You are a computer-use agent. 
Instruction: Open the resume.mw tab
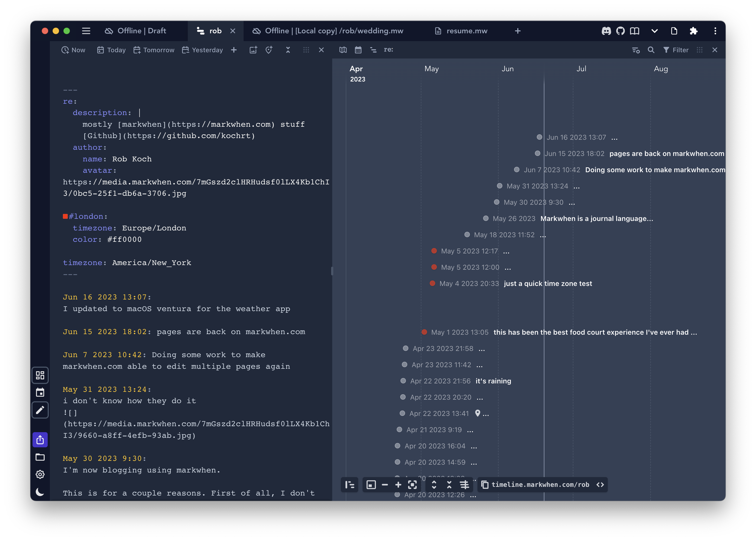[461, 31]
